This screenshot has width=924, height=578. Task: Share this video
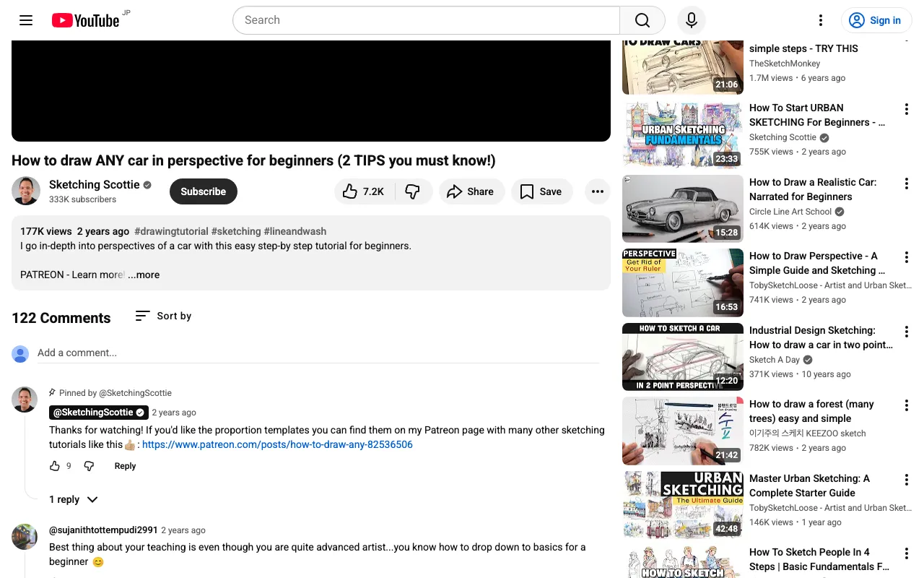471,191
